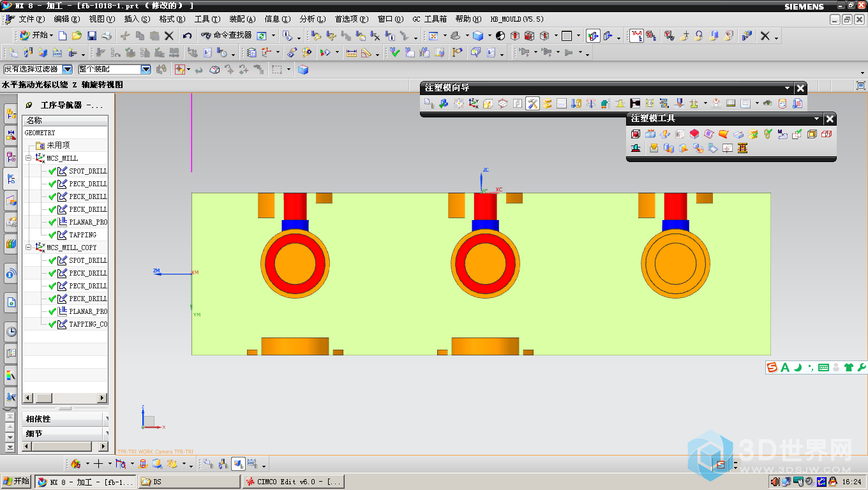This screenshot has height=490, width=868.
Task: Open the operation navigator sidebar tab
Action: pos(10,179)
